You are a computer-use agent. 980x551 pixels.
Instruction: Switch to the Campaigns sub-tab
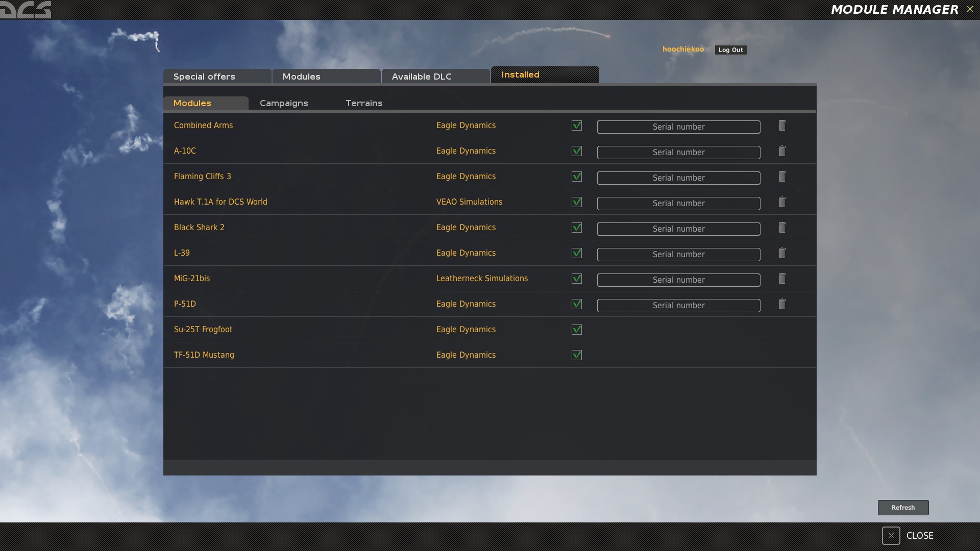pos(284,103)
